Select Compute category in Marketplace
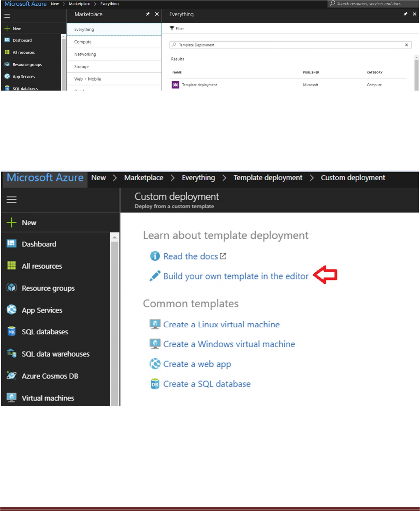 pyautogui.click(x=114, y=42)
